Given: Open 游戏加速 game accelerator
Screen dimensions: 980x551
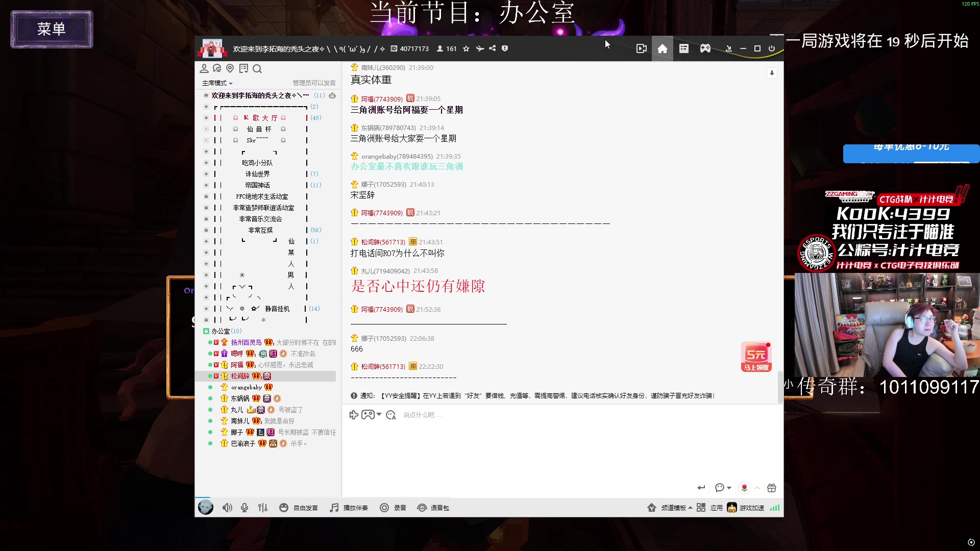Looking at the screenshot, I should click(x=746, y=508).
